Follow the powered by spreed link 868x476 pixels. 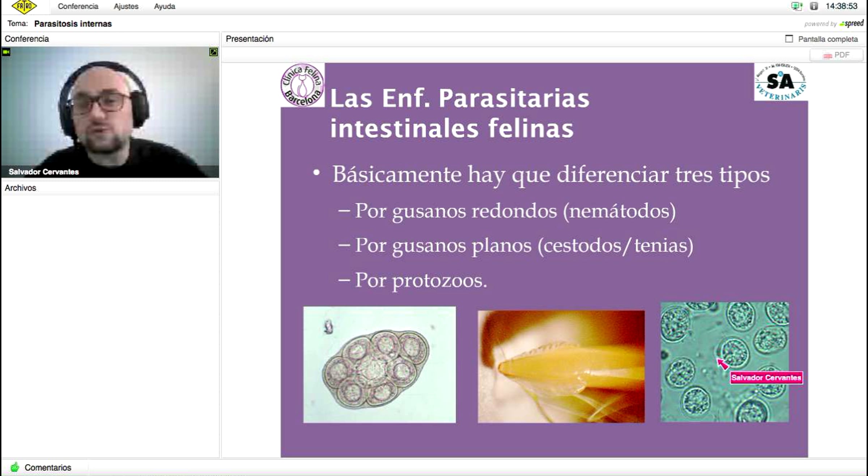(x=834, y=23)
